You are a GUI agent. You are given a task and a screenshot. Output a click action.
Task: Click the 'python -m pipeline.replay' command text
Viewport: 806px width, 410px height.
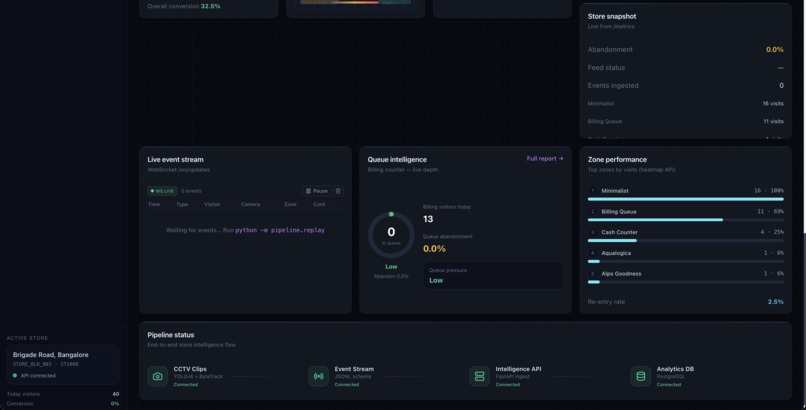click(280, 230)
